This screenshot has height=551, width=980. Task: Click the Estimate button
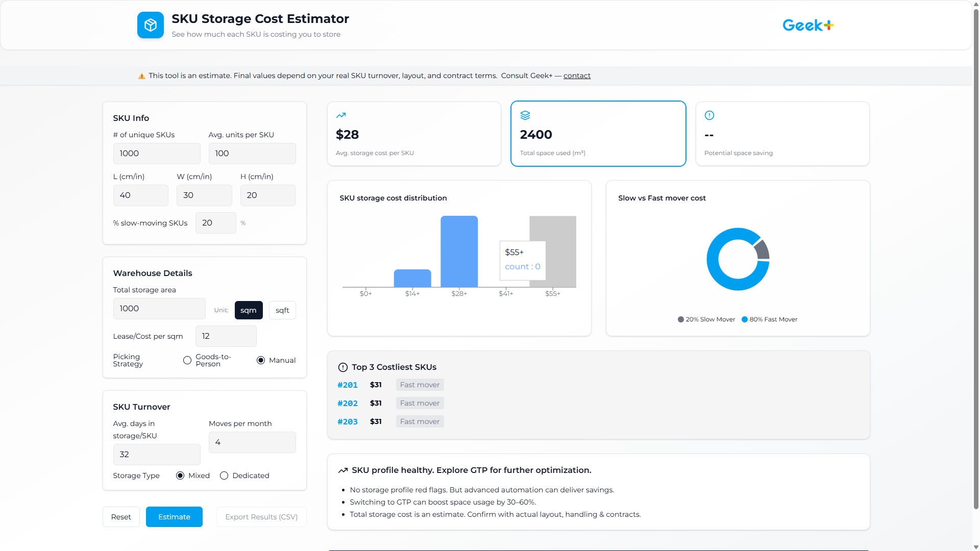point(174,516)
